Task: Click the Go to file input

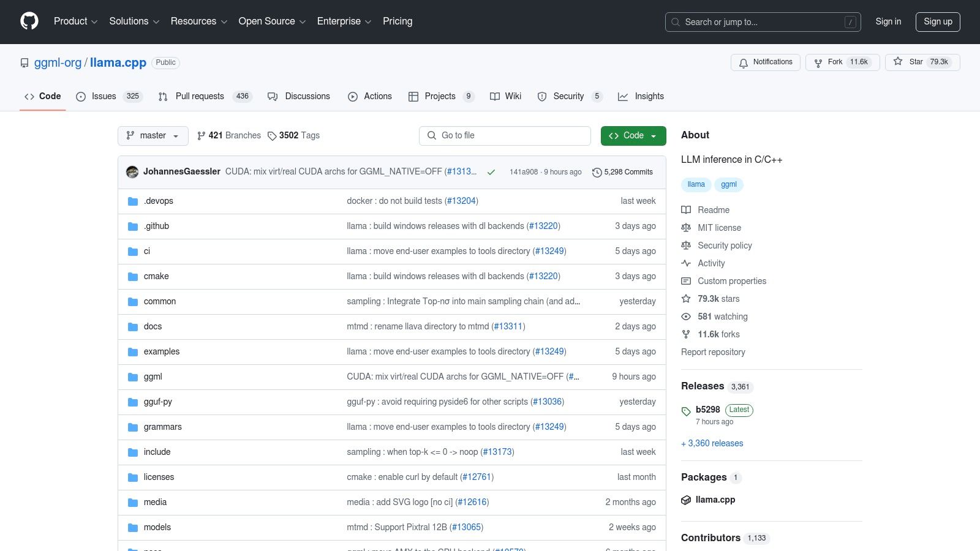Action: tap(505, 136)
